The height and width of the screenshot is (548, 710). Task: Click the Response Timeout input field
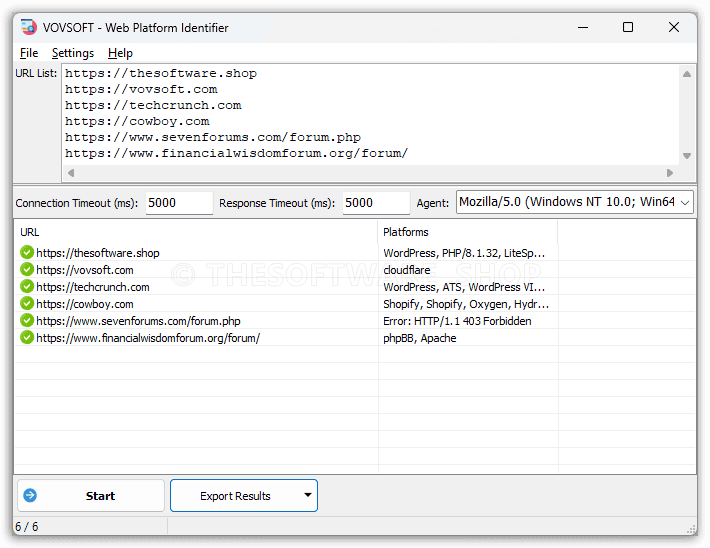click(376, 202)
